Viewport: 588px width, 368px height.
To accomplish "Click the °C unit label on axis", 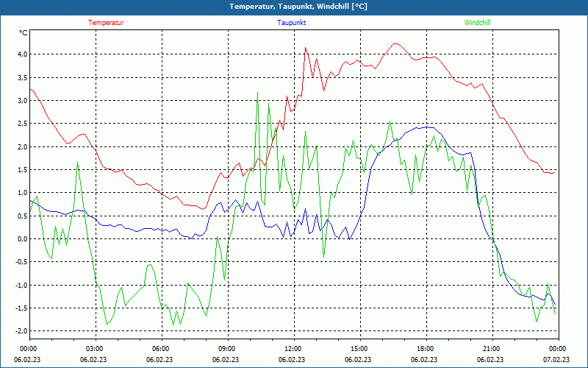I will pos(24,33).
